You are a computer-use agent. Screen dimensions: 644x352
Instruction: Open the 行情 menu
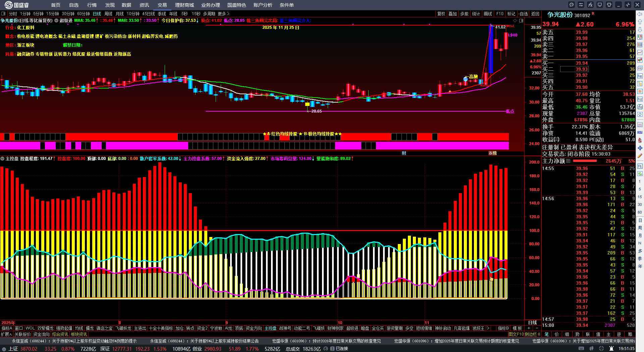click(92, 5)
